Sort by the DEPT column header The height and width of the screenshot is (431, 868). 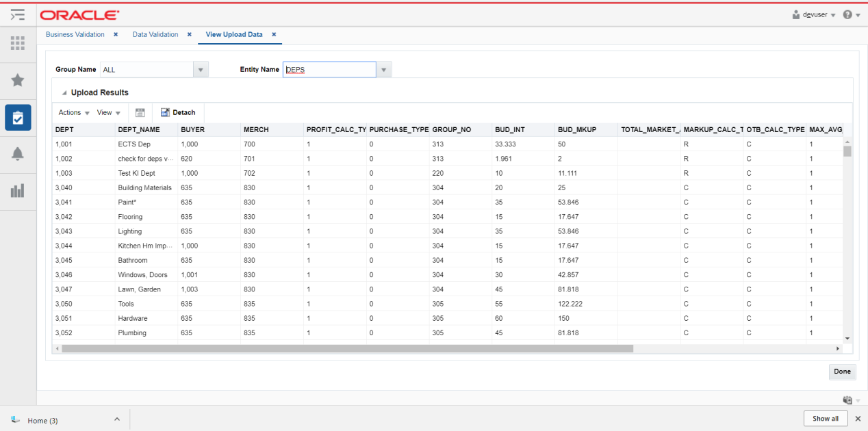(84, 130)
